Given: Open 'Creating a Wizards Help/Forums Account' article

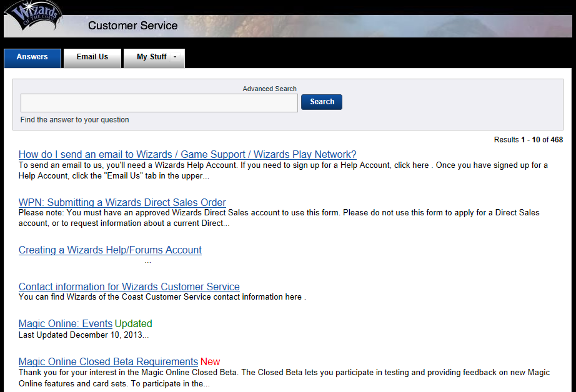Looking at the screenshot, I should click(110, 250).
